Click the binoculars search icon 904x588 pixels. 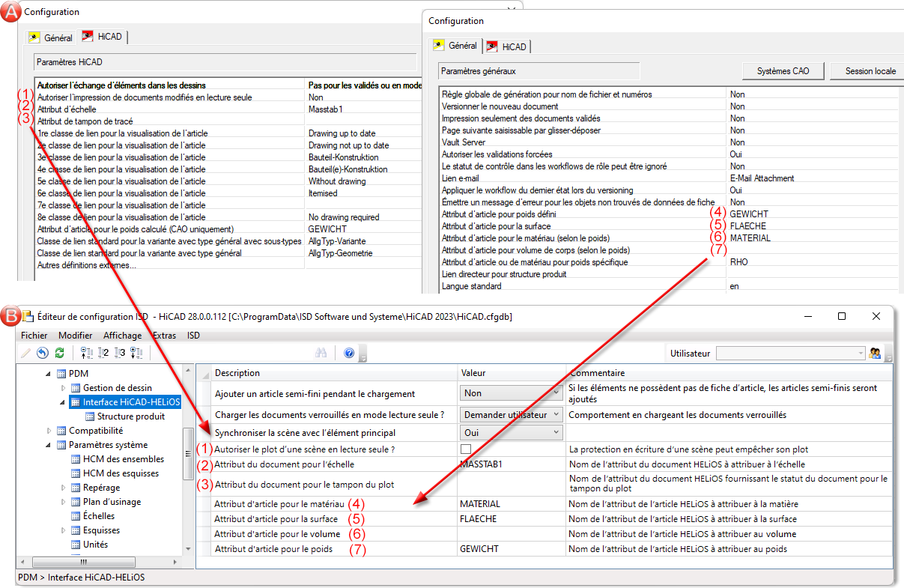[x=322, y=353]
